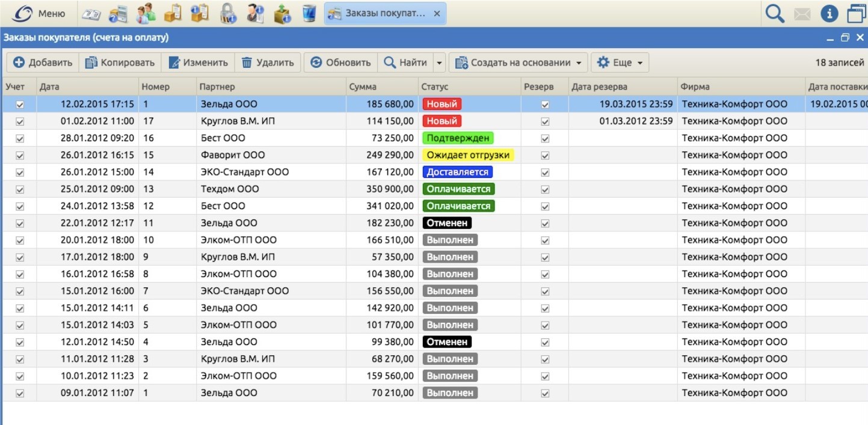Open the blue info circle icon
Image resolution: width=868 pixels, height=425 pixels.
click(829, 13)
